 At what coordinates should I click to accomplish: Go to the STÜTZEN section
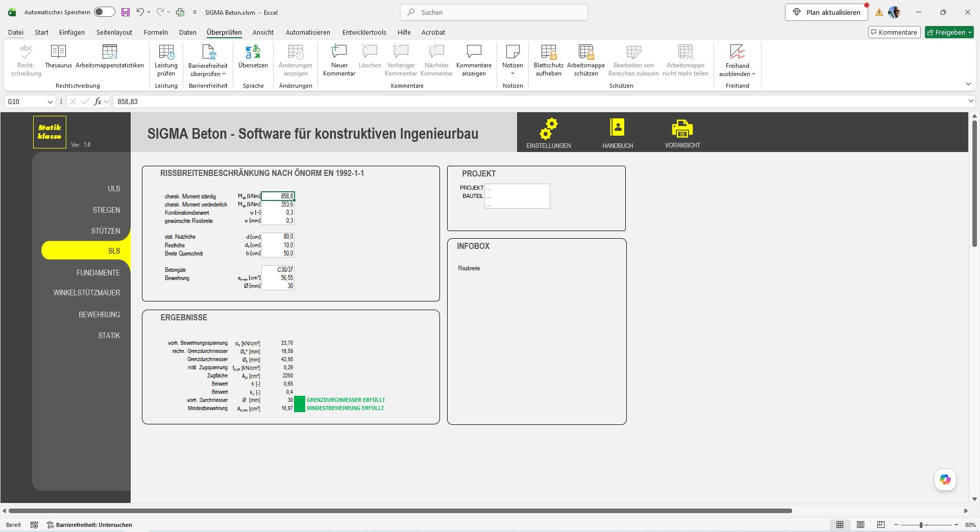click(106, 231)
